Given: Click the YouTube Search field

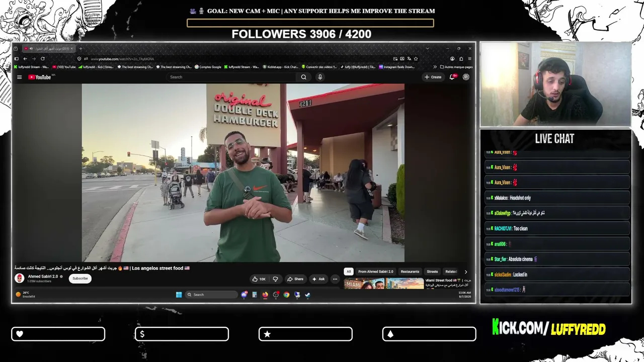Looking at the screenshot, I should [x=232, y=77].
